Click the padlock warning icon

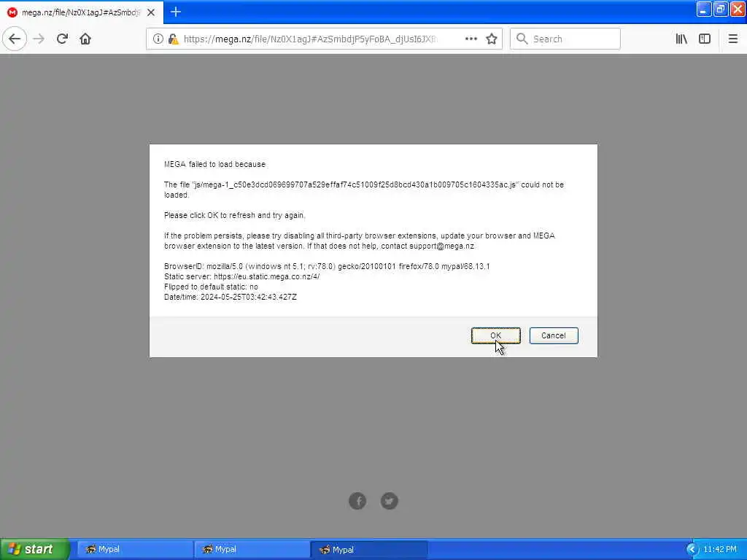174,39
